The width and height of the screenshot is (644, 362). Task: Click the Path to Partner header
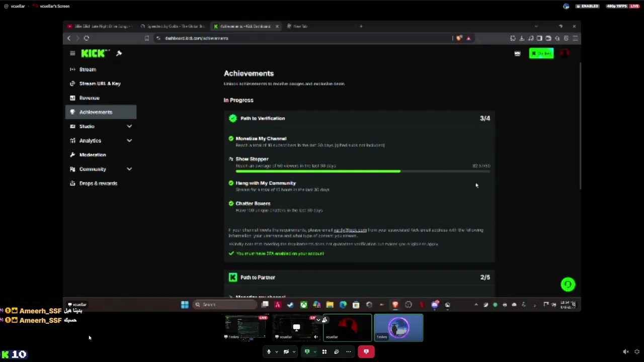[x=359, y=277]
